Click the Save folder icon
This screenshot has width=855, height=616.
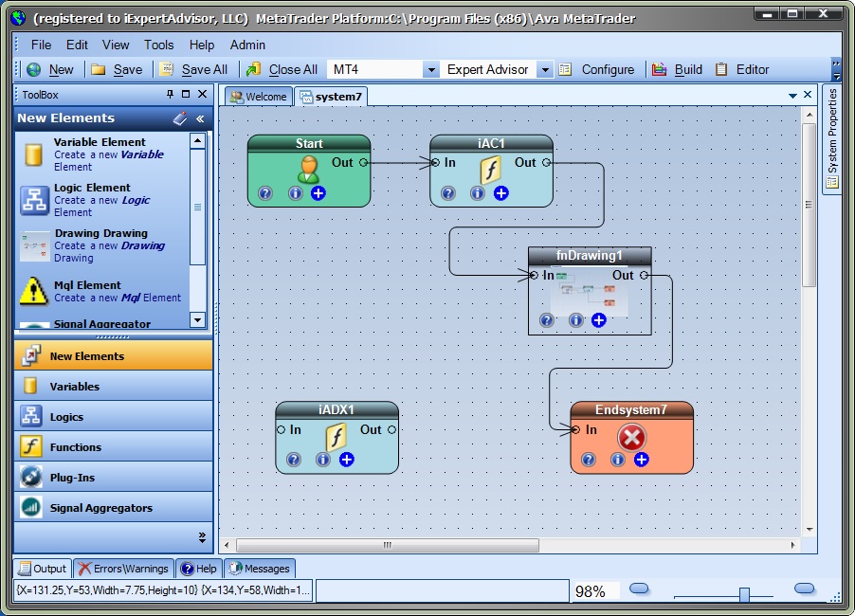99,70
